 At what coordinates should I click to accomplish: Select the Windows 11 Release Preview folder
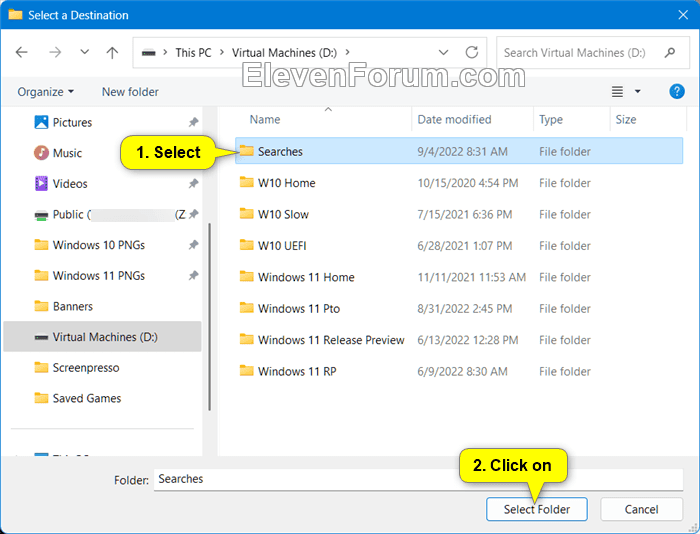331,340
